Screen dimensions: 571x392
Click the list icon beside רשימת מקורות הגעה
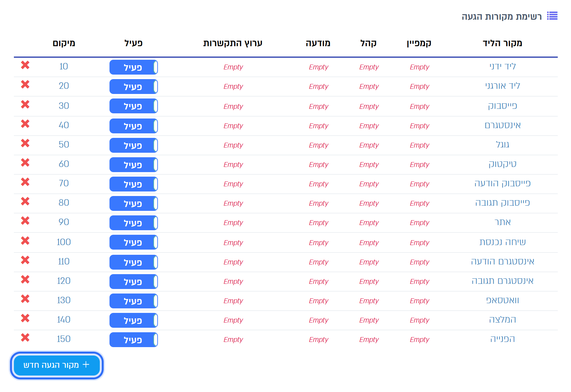click(552, 16)
